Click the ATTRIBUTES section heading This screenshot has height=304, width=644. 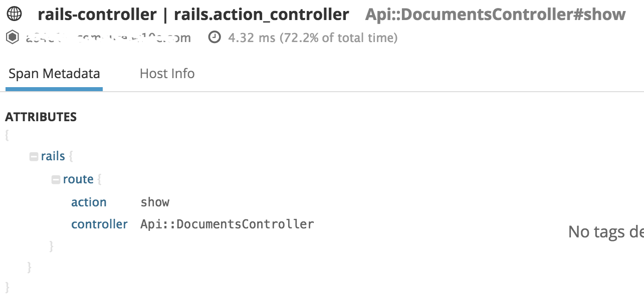tap(41, 117)
